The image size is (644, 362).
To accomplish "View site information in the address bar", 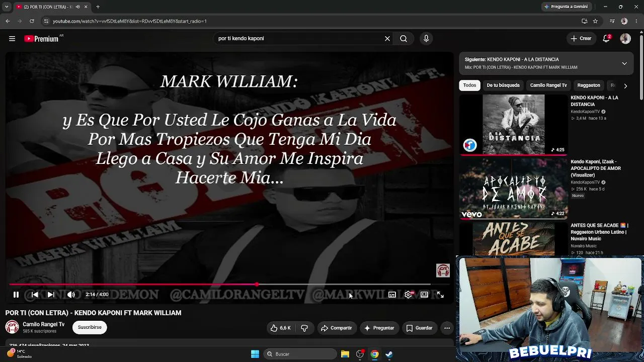I will (x=46, y=21).
